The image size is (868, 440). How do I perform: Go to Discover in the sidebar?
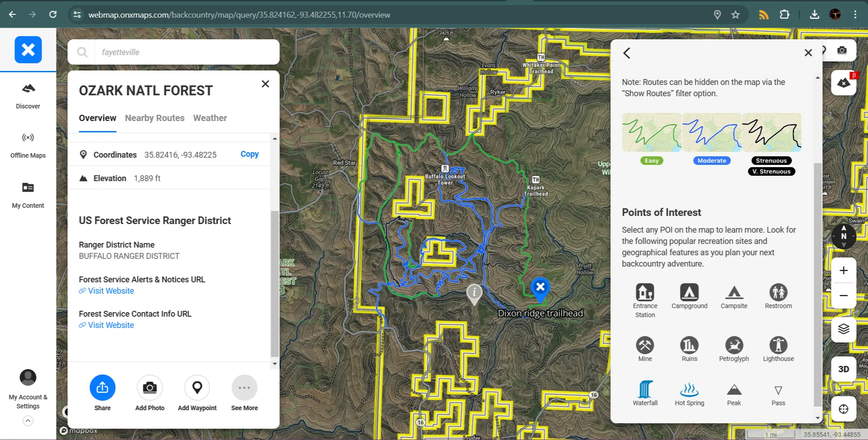click(x=28, y=95)
